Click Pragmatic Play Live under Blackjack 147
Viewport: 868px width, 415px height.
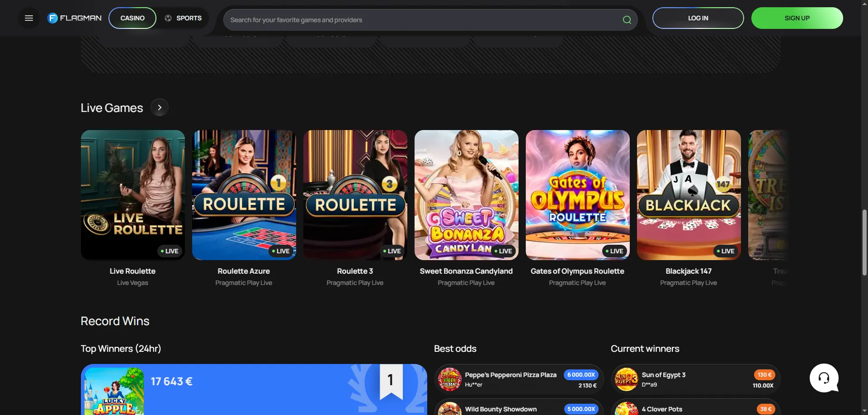[689, 283]
